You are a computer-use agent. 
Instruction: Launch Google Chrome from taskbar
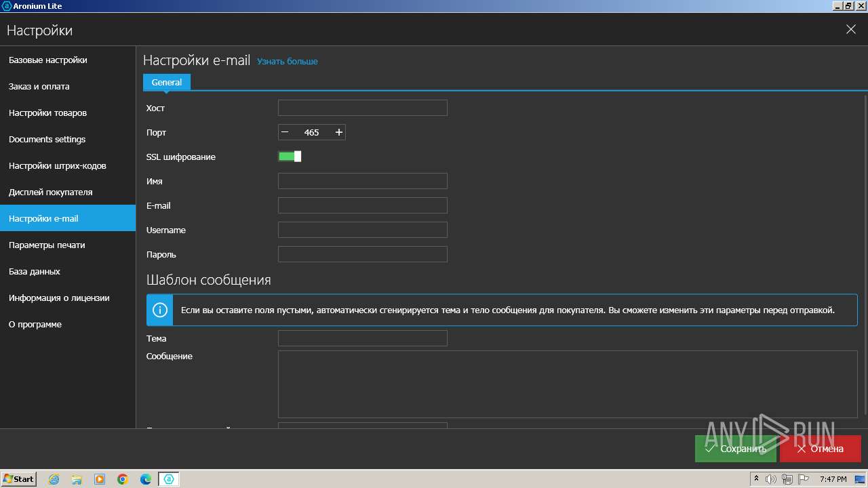123,479
